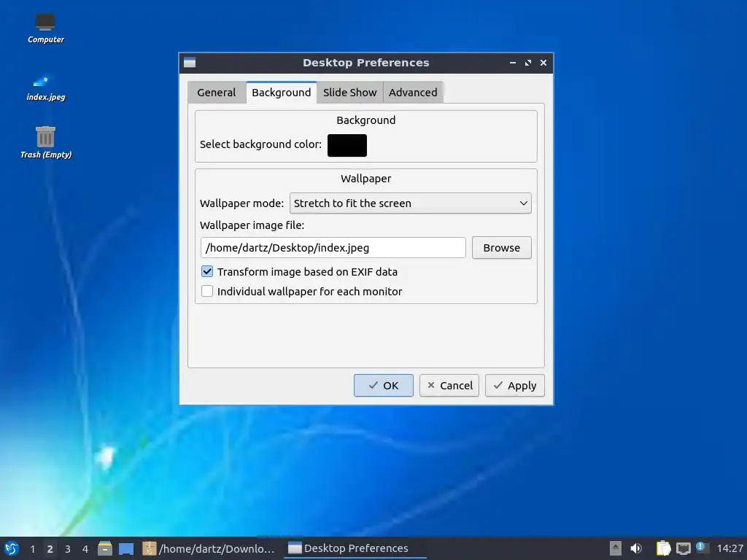Open the clipboard manager tray icon

pos(663,548)
